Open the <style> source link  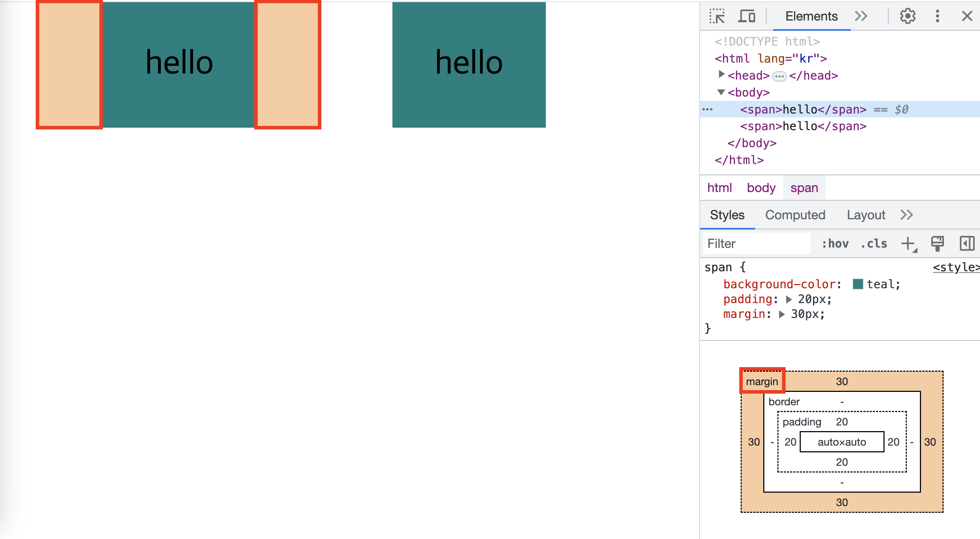point(956,267)
